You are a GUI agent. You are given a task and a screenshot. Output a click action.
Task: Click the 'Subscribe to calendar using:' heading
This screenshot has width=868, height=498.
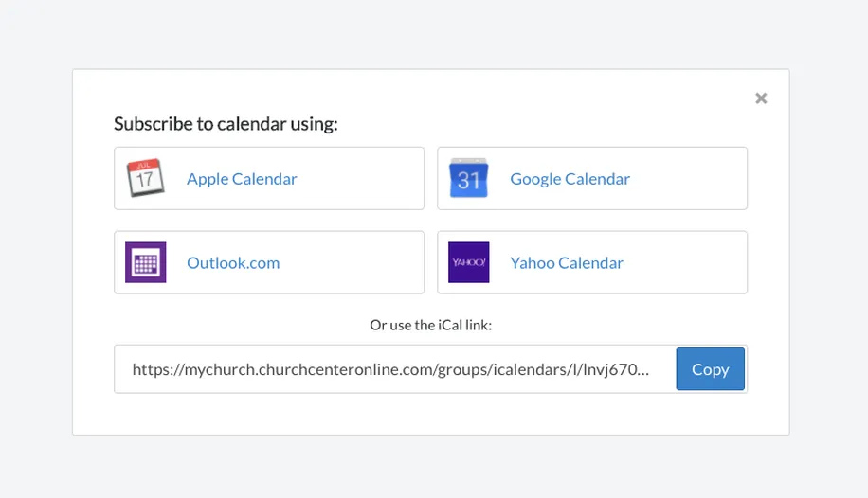pos(226,124)
